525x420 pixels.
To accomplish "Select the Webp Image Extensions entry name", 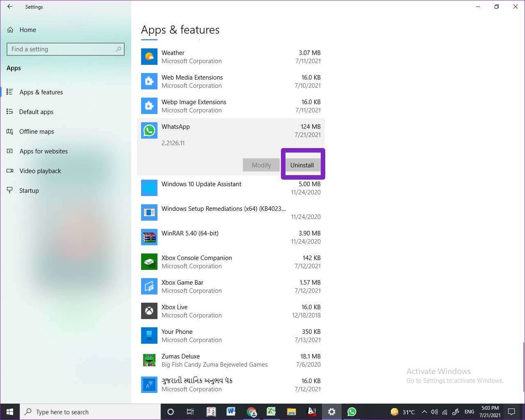I will pyautogui.click(x=194, y=102).
